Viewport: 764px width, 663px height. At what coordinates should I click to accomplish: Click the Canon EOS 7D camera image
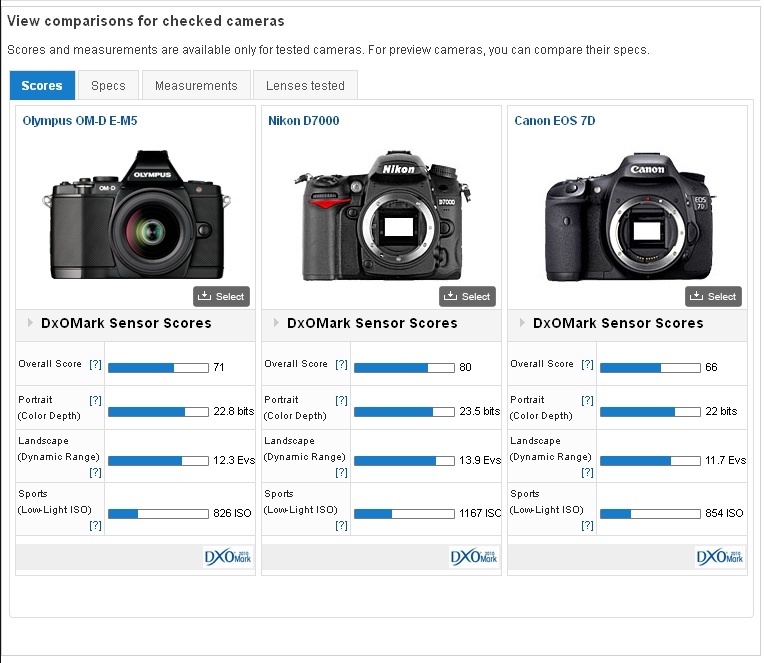[x=630, y=217]
